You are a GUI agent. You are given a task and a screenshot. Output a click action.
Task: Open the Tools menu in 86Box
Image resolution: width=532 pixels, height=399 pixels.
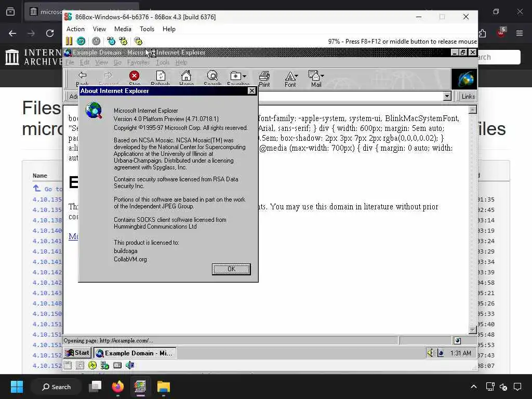147,29
